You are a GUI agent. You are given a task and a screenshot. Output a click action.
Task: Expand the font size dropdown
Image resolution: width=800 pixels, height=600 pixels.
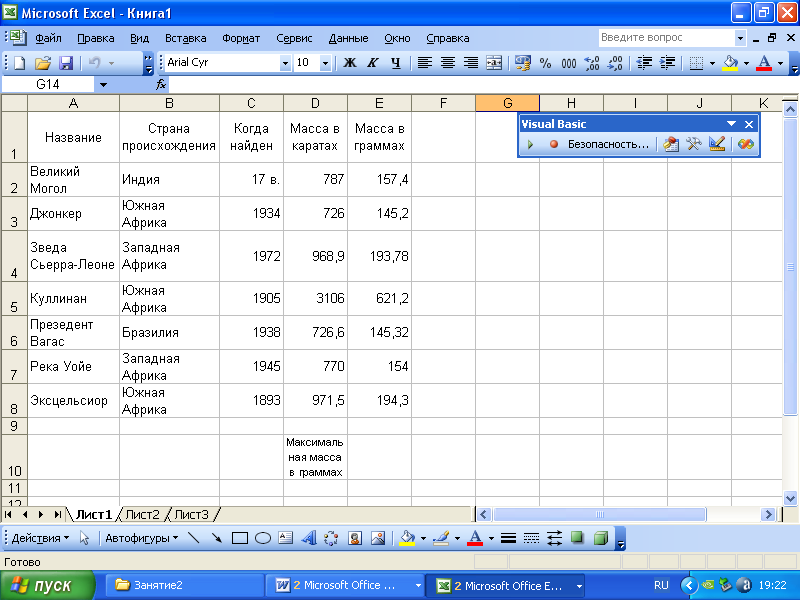(x=325, y=63)
